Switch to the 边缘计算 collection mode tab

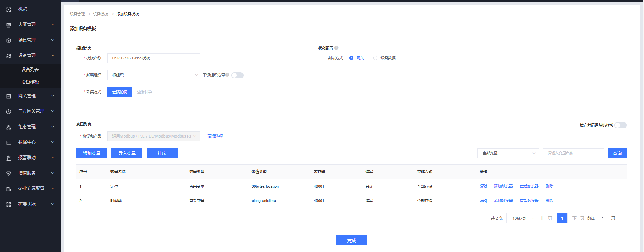[x=144, y=92]
